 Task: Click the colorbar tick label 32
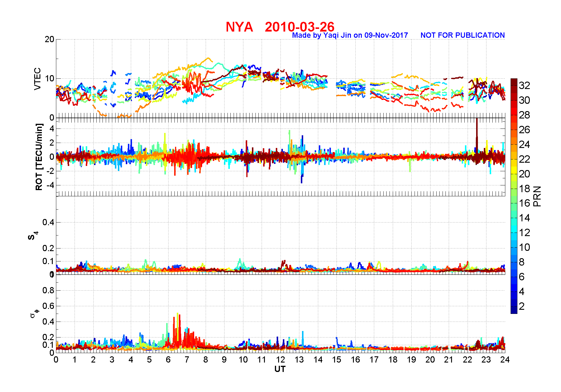pos(524,85)
